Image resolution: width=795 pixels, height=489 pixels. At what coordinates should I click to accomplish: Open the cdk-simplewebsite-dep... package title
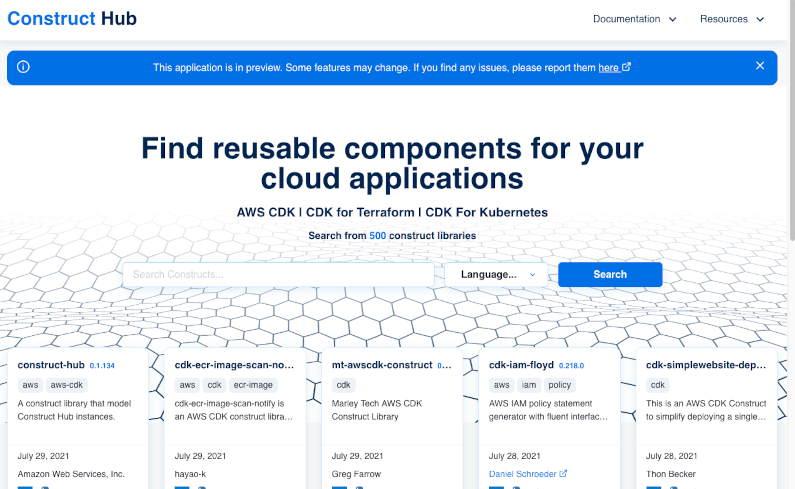coord(706,365)
